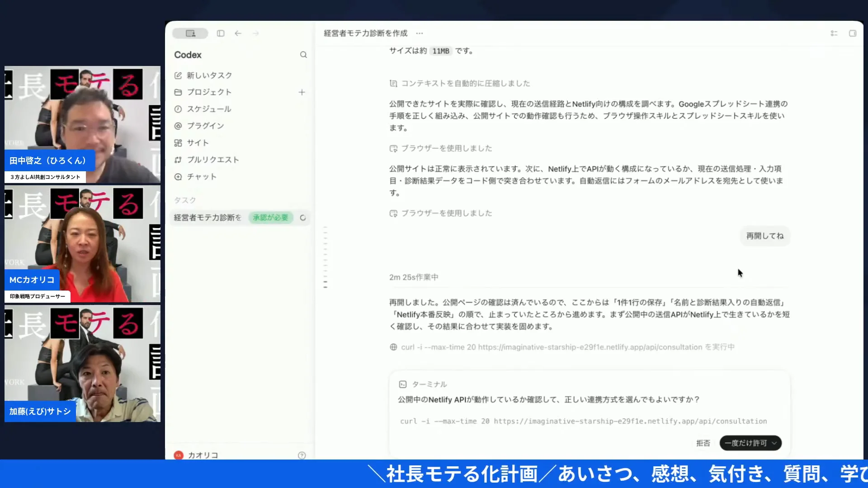Click コンテキストを自動的に圧縮しました notice
Viewport: 868px width, 488px height.
point(460,84)
